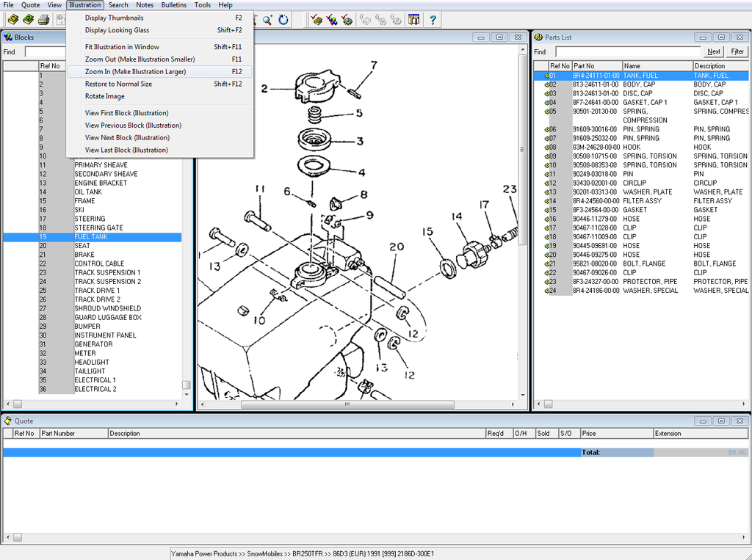Choose Zoom In (Make Illustration Larger)
This screenshot has height=560, width=752.
(135, 72)
